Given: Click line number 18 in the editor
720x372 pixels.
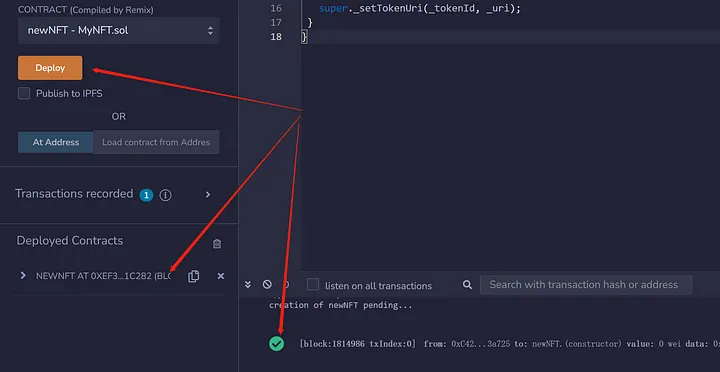Looking at the screenshot, I should [x=276, y=37].
